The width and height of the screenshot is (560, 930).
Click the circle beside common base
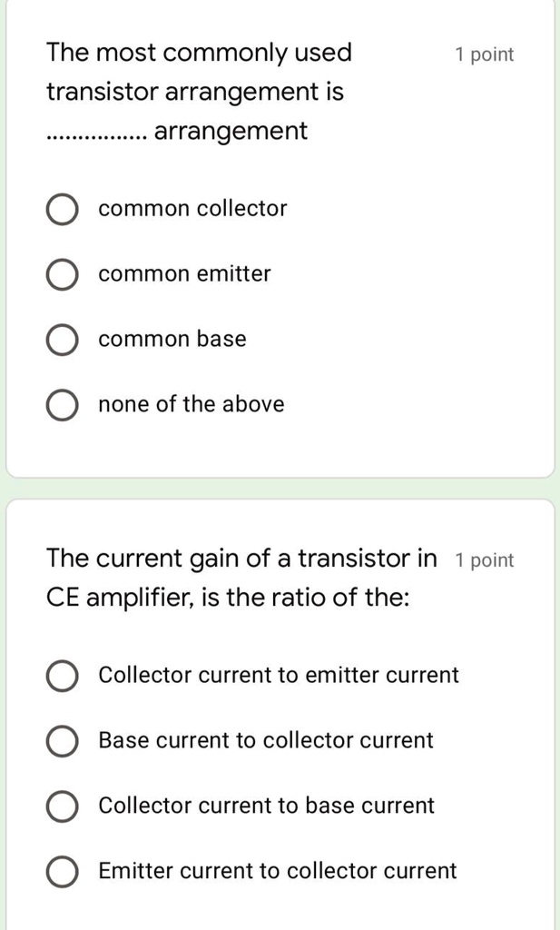(x=62, y=339)
